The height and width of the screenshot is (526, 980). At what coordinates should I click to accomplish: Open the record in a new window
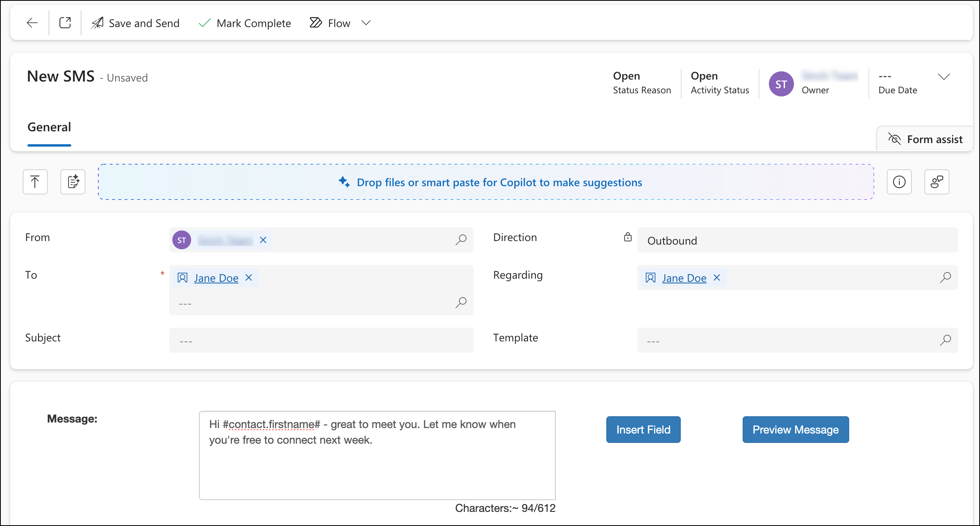(65, 23)
